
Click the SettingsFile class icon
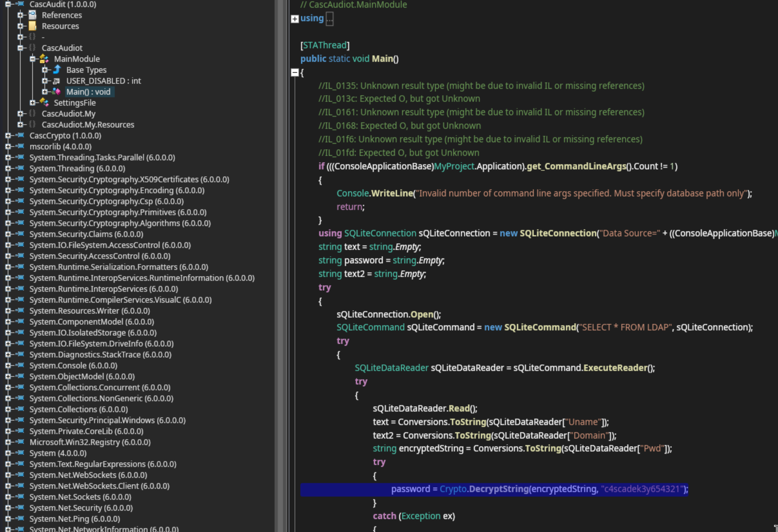click(x=44, y=102)
